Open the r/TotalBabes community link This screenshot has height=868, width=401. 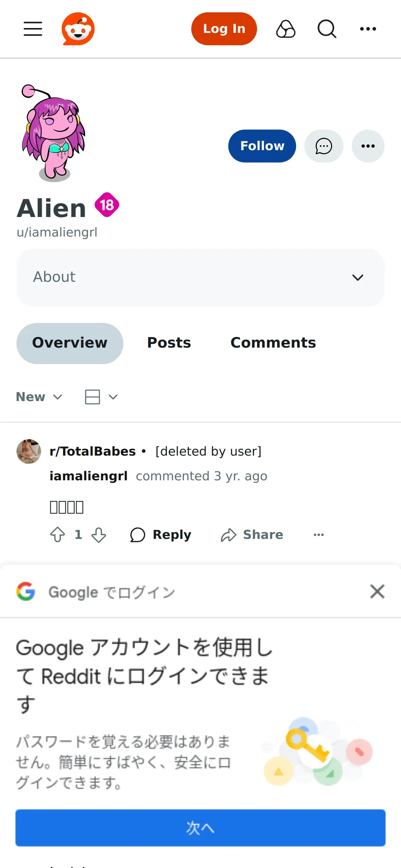[x=93, y=451]
